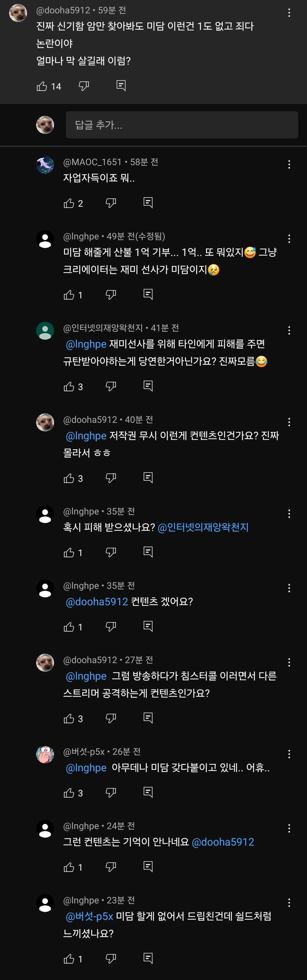307x980 pixels.
Task: Open the blue @인터넷의재앙왁천지 mention link
Action: click(203, 527)
